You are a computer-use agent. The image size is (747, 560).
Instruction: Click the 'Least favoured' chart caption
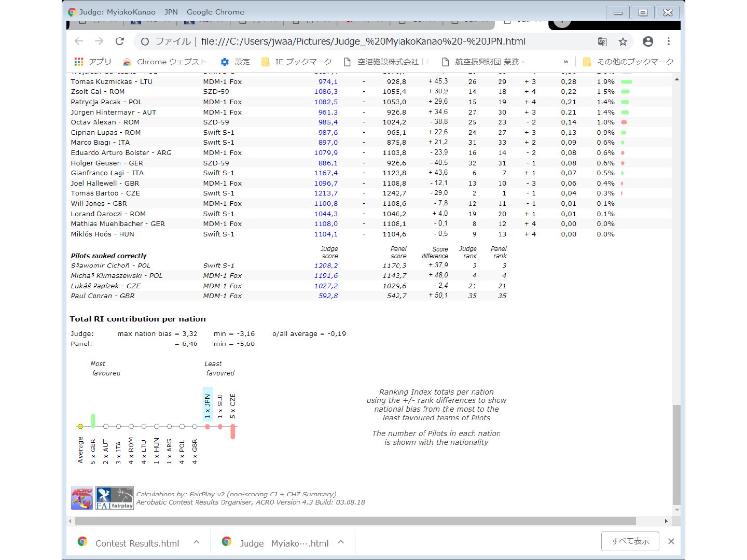(x=220, y=369)
